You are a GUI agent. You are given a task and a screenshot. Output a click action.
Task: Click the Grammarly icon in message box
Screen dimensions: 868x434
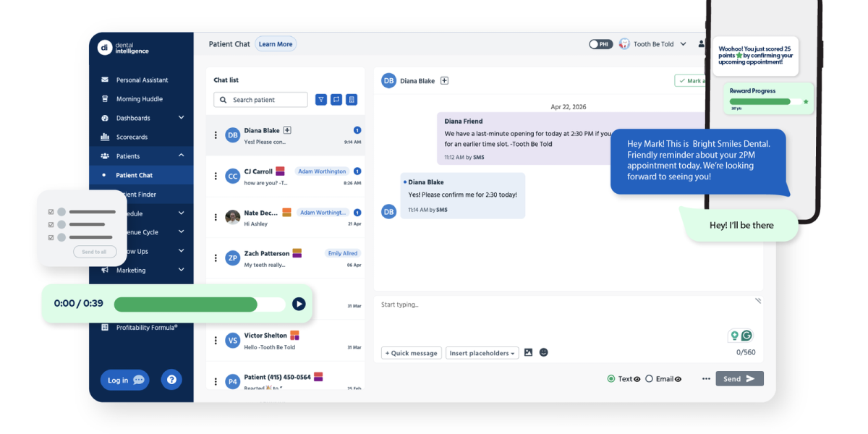pos(746,336)
